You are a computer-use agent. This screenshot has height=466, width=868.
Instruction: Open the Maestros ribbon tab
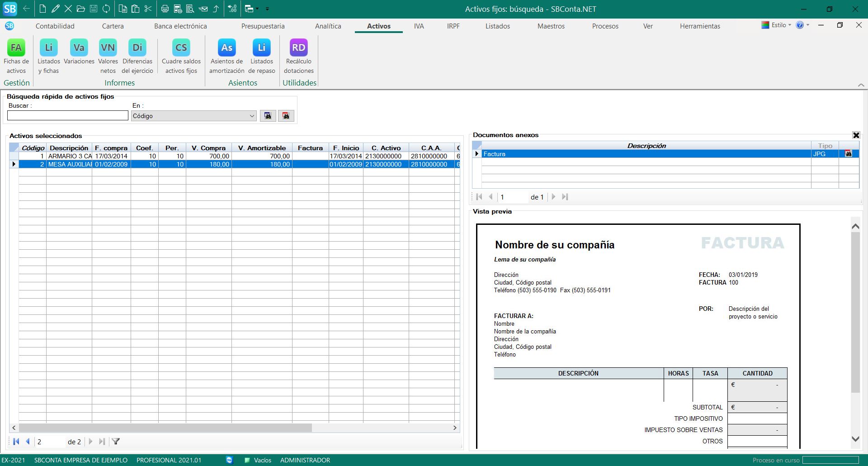click(x=551, y=26)
